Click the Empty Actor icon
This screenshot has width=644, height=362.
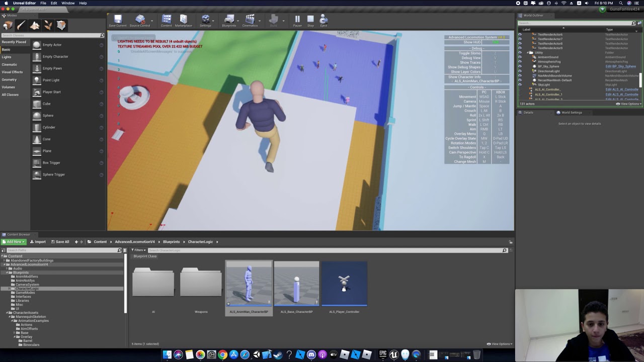point(37,45)
